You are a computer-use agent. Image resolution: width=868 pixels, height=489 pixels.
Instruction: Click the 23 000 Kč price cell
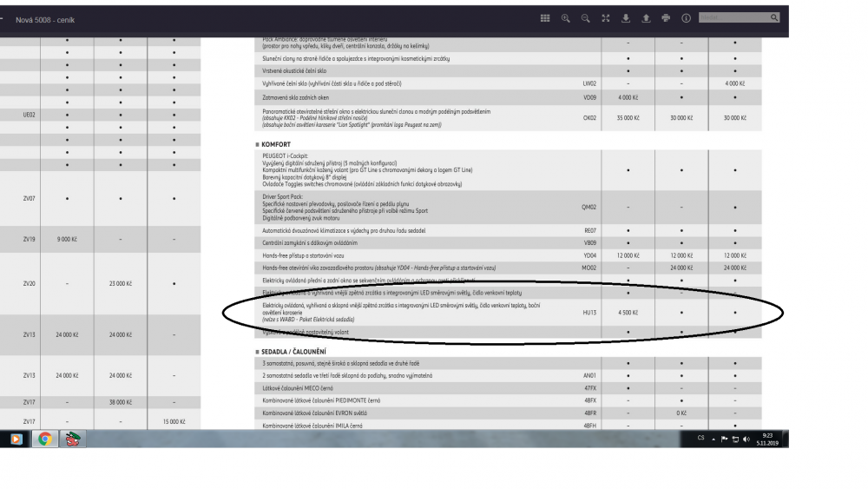click(120, 283)
